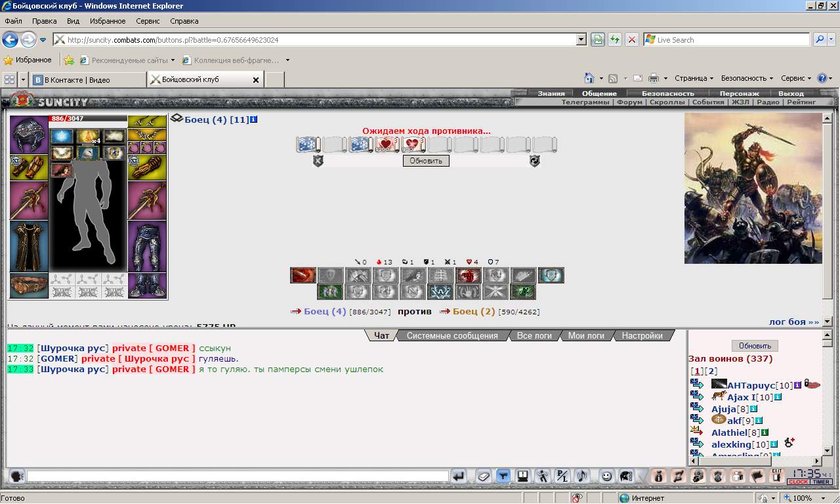Click the necklace item slot
The width and height of the screenshot is (840, 504).
pos(147,135)
